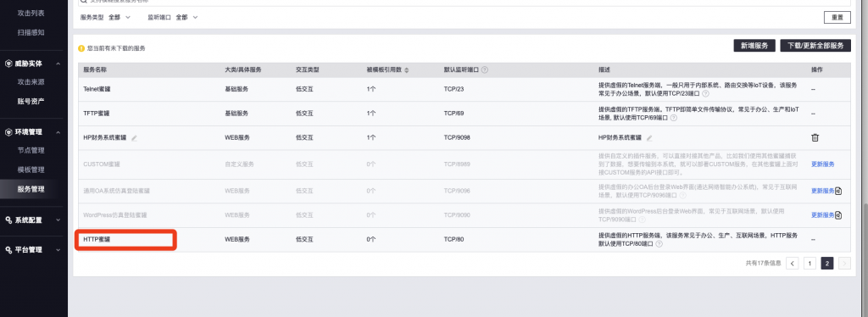Delete the HP财务系统蜜罐 service via trash icon
The image size is (868, 317).
click(815, 138)
